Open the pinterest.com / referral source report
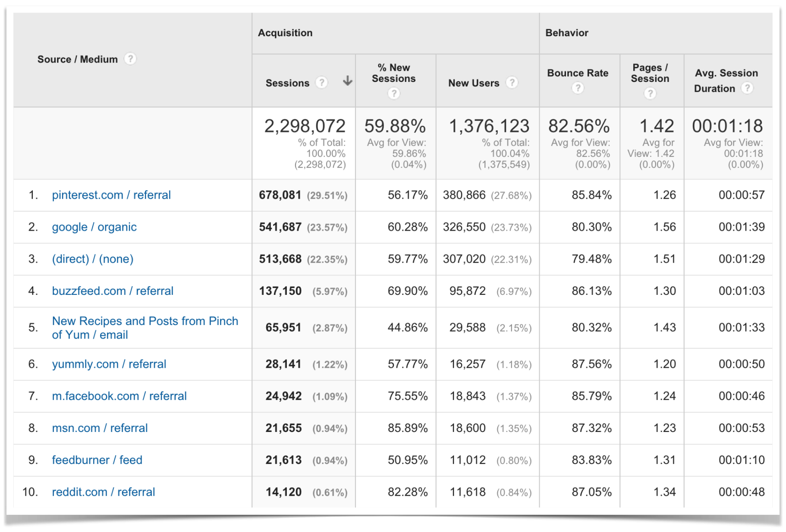The width and height of the screenshot is (786, 532). click(111, 195)
